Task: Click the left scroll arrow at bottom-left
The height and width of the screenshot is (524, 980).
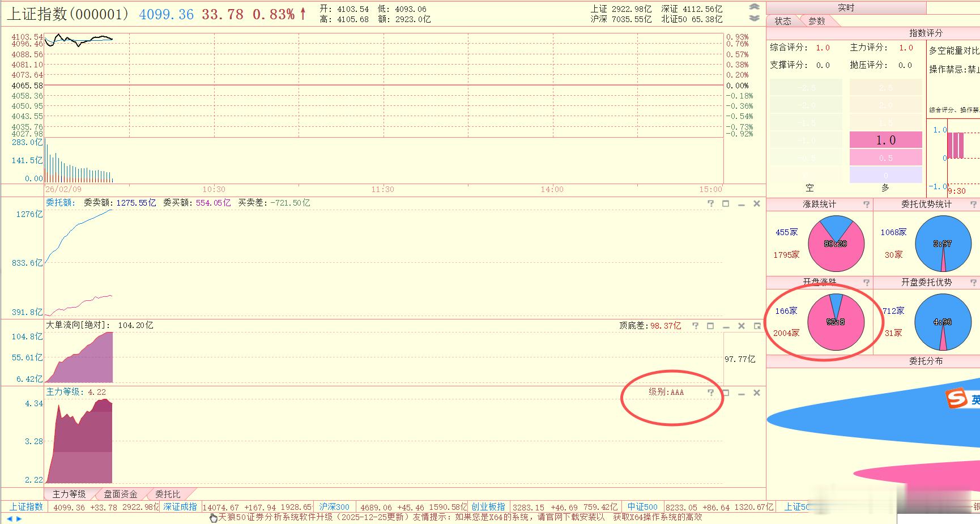Action: (10, 518)
